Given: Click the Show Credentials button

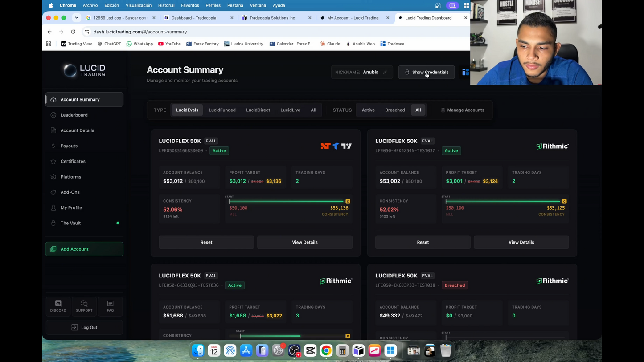Looking at the screenshot, I should point(427,72).
